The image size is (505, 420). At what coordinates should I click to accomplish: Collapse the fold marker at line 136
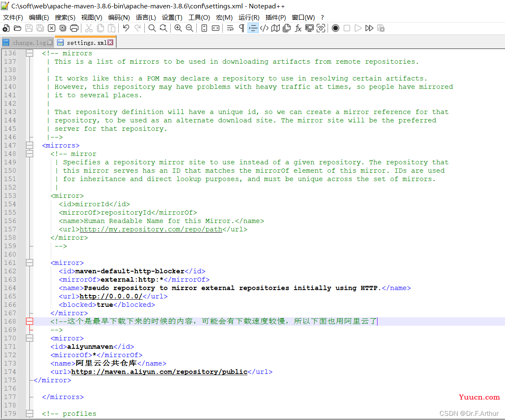(29, 53)
